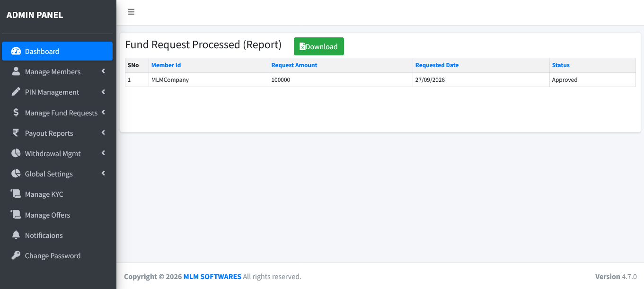Open the Manage Offers menu item
Image resolution: width=644 pixels, height=289 pixels.
[x=57, y=215]
